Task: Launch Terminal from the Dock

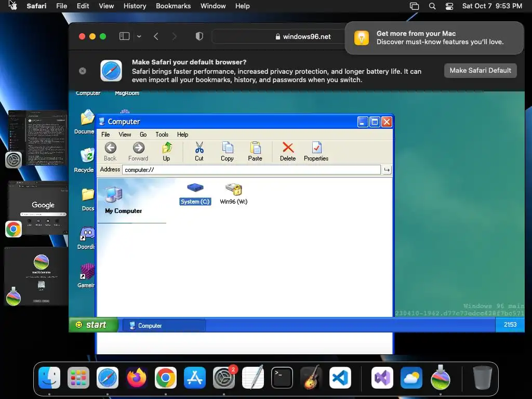Action: coord(282,378)
